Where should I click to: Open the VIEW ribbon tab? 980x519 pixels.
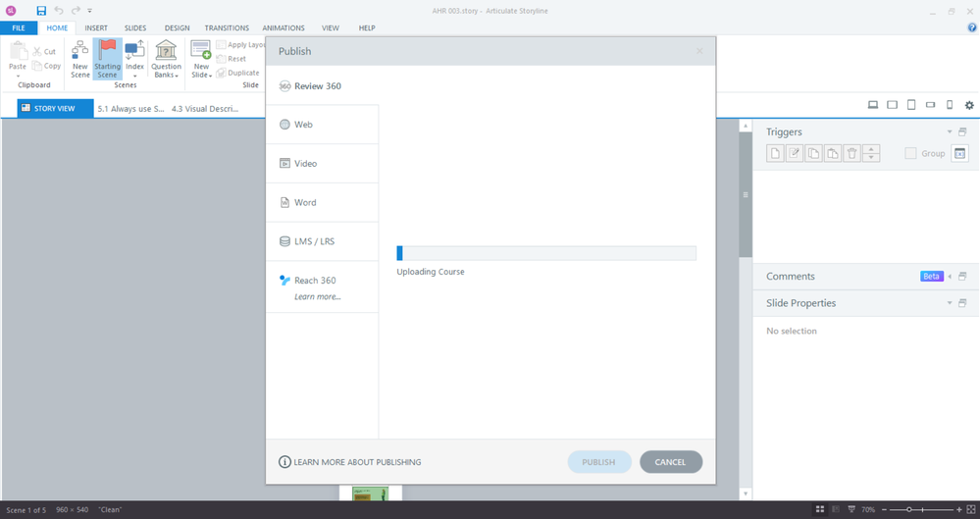point(331,28)
